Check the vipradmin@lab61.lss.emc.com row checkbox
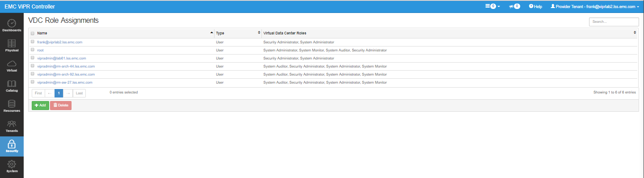Image resolution: width=644 pixels, height=178 pixels. point(32,58)
